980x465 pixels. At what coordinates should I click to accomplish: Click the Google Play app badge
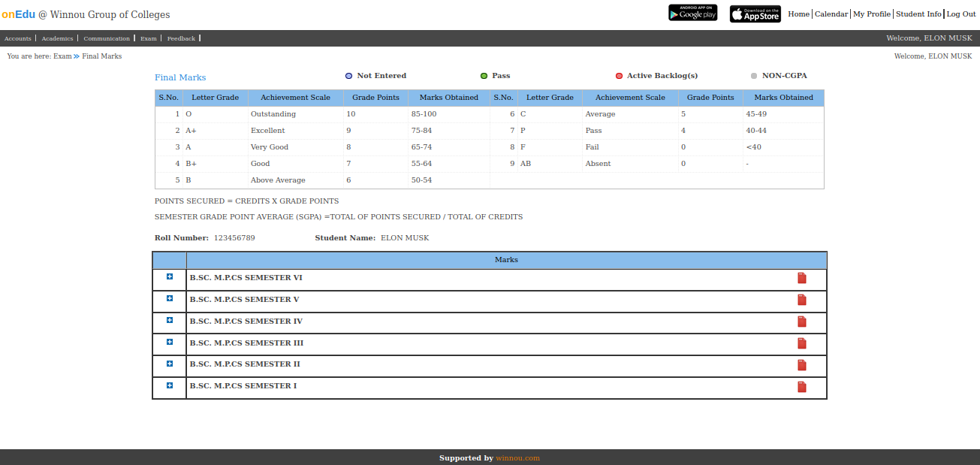point(692,14)
